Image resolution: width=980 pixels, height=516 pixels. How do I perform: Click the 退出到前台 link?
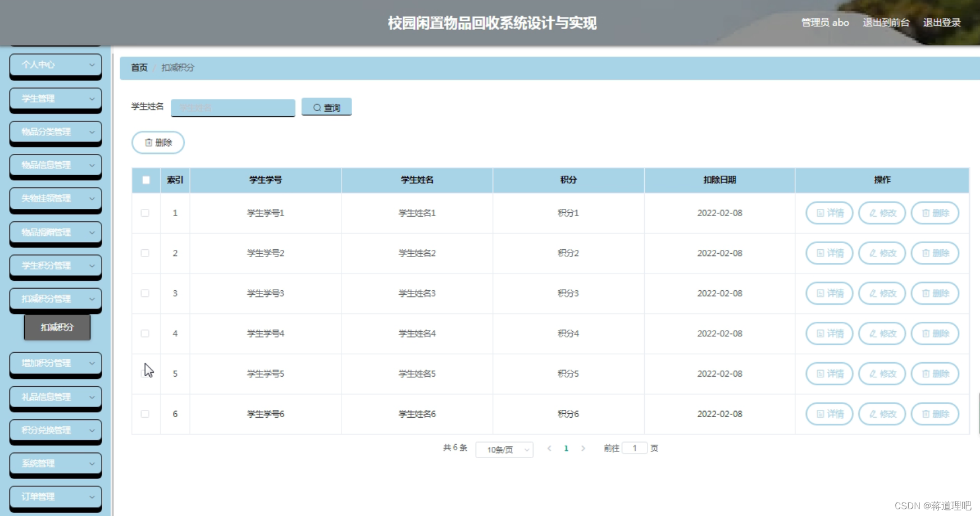(x=886, y=22)
